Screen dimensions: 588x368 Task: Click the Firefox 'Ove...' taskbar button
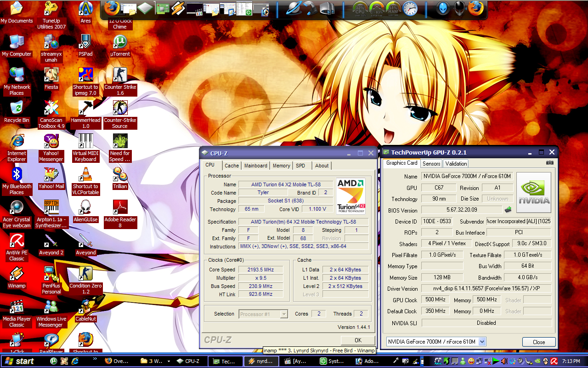[x=118, y=361]
